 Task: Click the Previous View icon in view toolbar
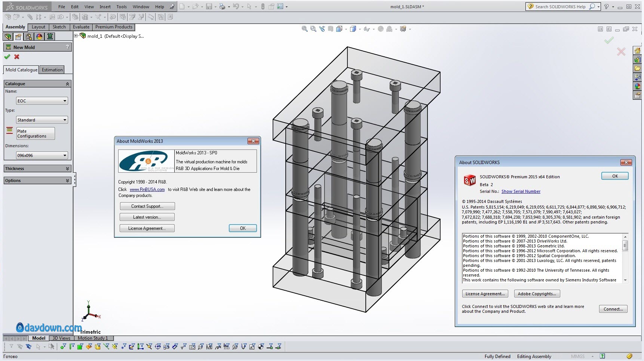coord(322,29)
